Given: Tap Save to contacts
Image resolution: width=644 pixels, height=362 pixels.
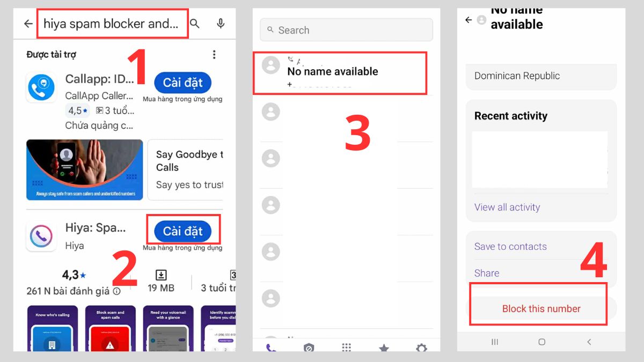Looking at the screenshot, I should point(510,247).
